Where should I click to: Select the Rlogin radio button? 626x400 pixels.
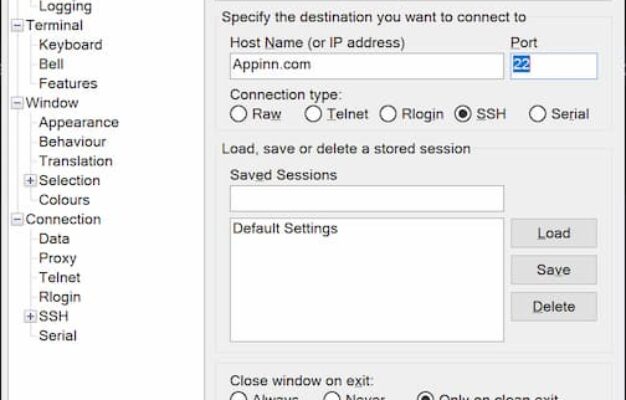[388, 114]
